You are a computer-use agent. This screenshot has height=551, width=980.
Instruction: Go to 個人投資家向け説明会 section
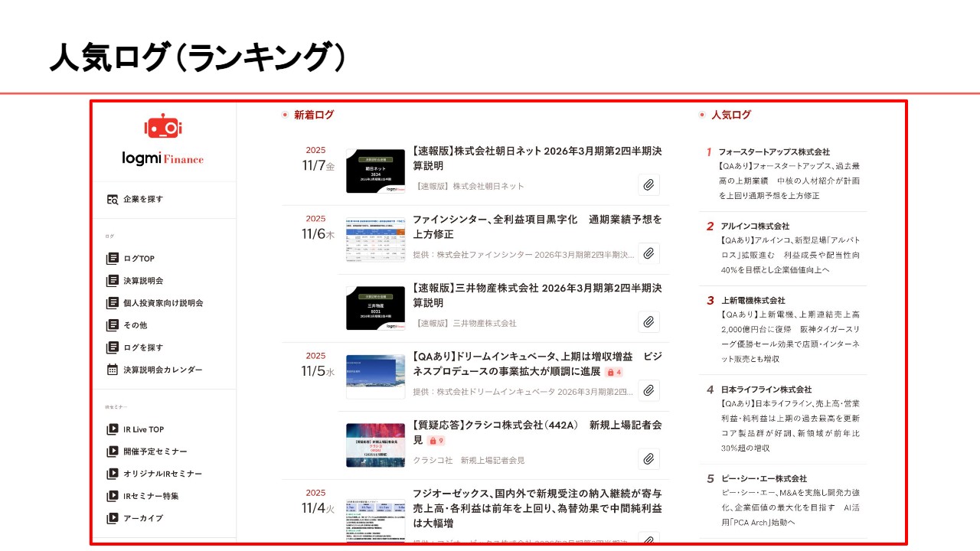click(x=163, y=303)
